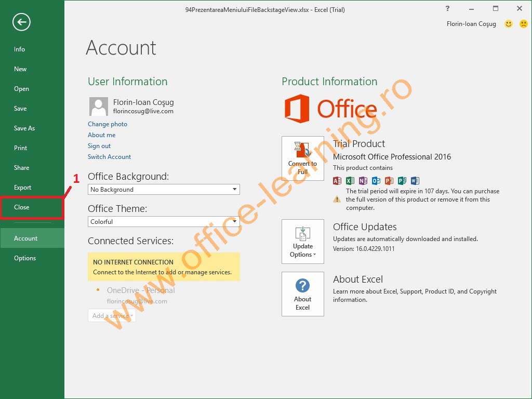Click the Excel app icon under product contains
Viewport: 532px width, 399px height.
click(x=350, y=180)
